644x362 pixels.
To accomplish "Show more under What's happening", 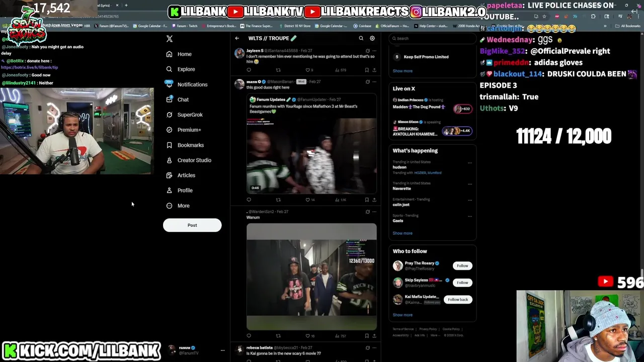I will 403,233.
